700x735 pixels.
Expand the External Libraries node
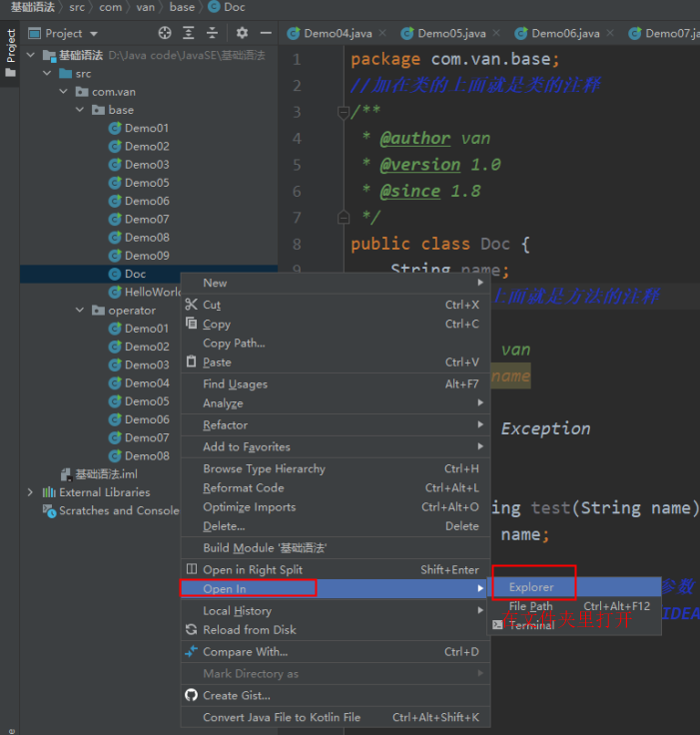click(x=30, y=492)
